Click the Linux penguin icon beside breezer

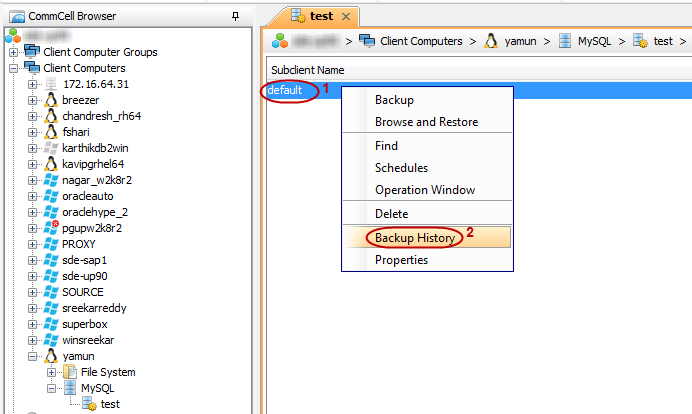coord(51,100)
